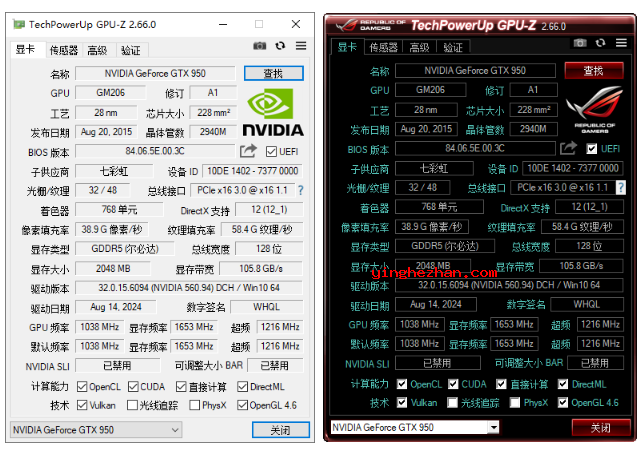Toggle 光线追踪 checkbox in dark ROG window
The image size is (642, 449).
point(452,402)
